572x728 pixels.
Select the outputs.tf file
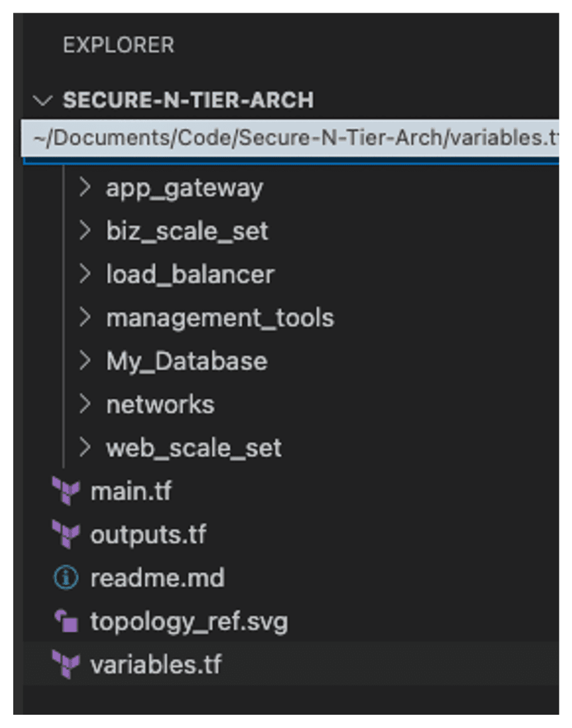(x=148, y=536)
